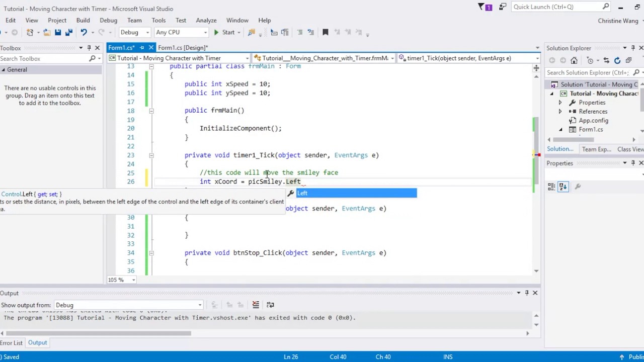
Task: Clear All in Output window
Action: 256,305
